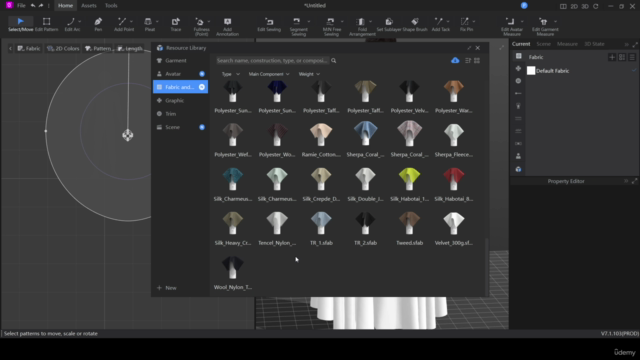Click the Add Annotation tool
The height and width of the screenshot is (360, 640).
pyautogui.click(x=227, y=27)
